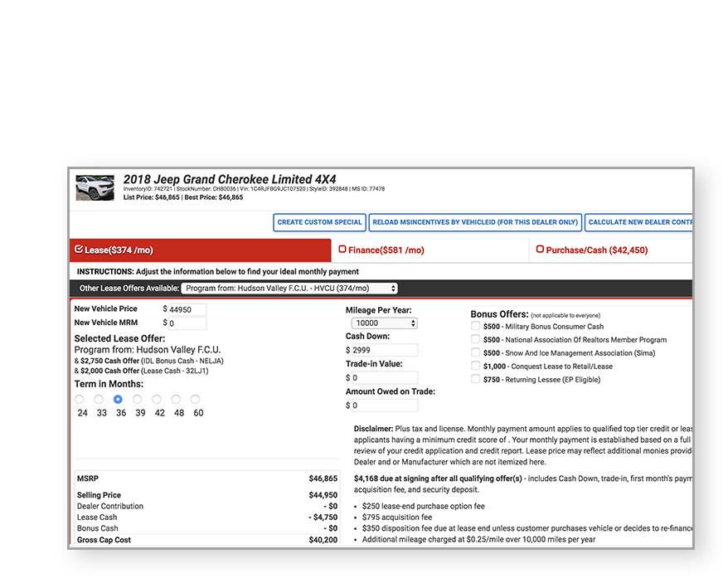728x578 pixels.
Task: Click 'List Price: $46,865' header text
Action: tap(152, 197)
